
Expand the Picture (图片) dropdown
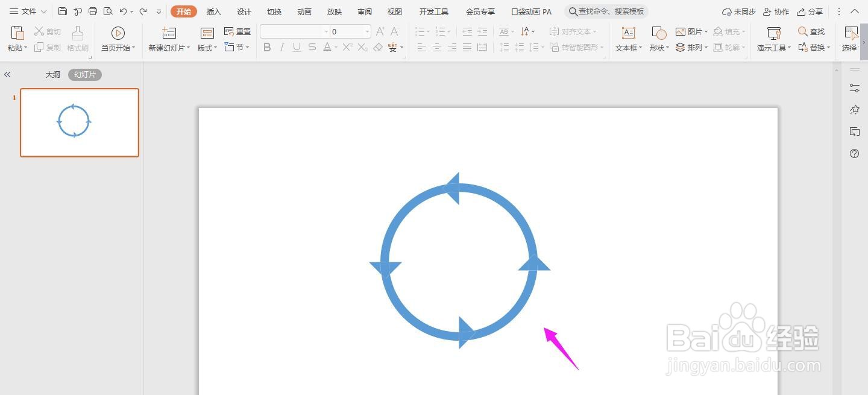[691, 31]
